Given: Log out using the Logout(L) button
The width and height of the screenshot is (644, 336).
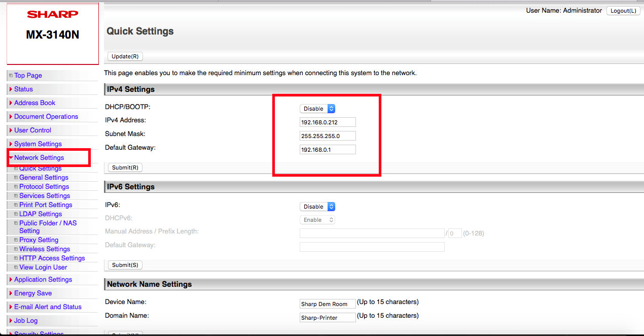Looking at the screenshot, I should pyautogui.click(x=623, y=11).
